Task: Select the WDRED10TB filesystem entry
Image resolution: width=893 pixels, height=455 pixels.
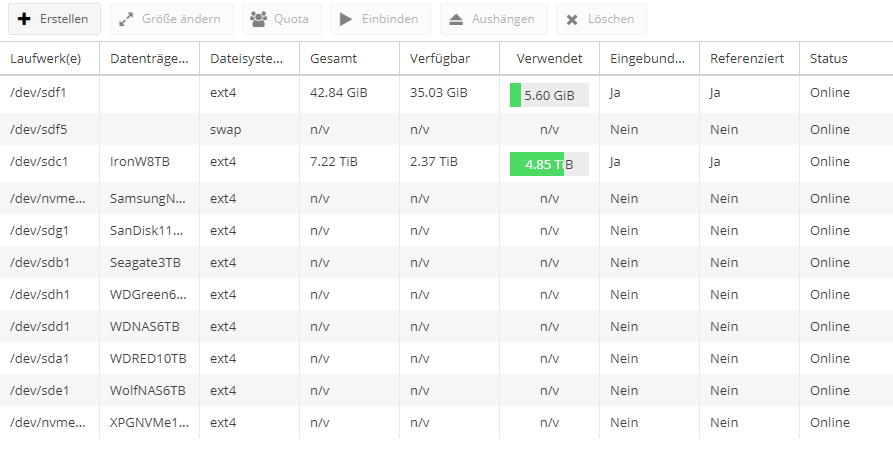Action: [446, 358]
